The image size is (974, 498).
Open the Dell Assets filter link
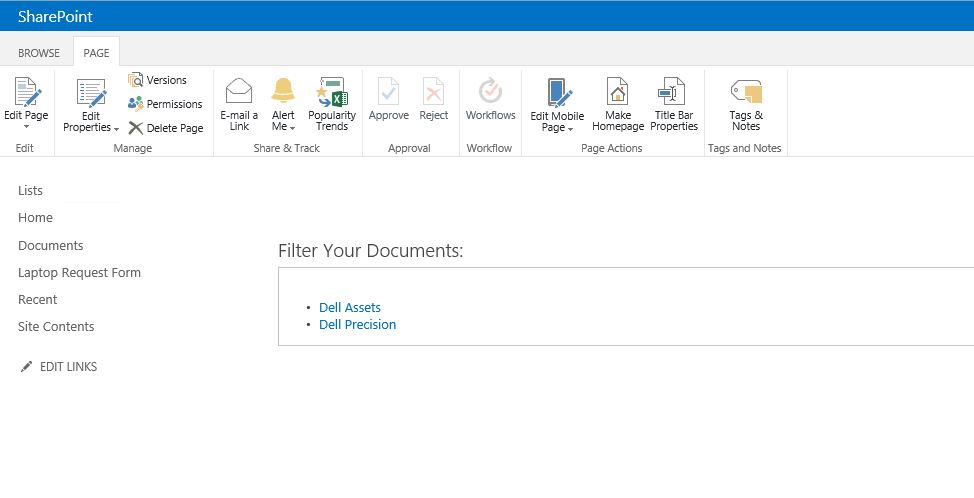click(350, 307)
